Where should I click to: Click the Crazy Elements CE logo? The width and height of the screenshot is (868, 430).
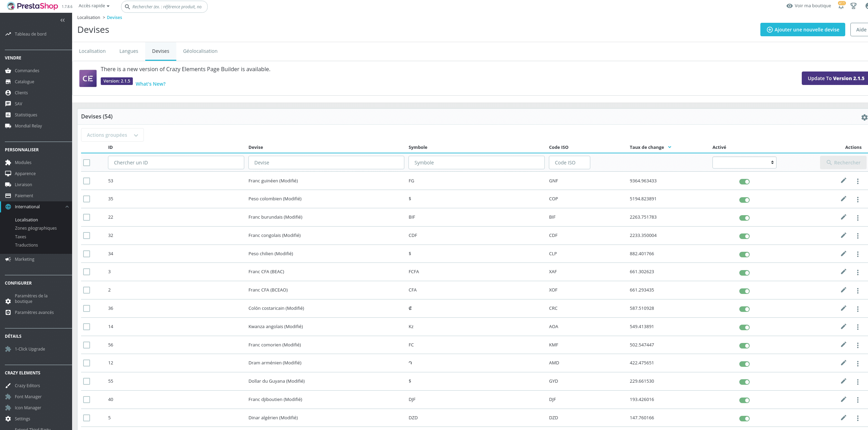coord(88,78)
